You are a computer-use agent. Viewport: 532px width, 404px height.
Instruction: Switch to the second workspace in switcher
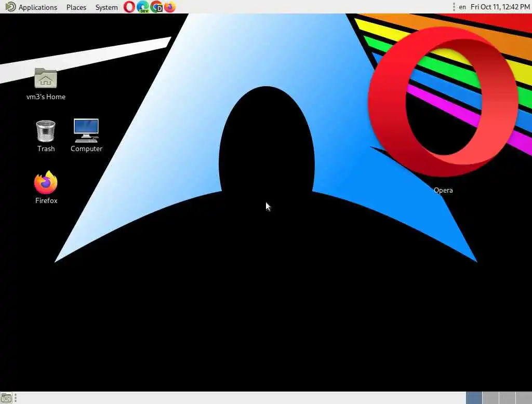point(490,398)
